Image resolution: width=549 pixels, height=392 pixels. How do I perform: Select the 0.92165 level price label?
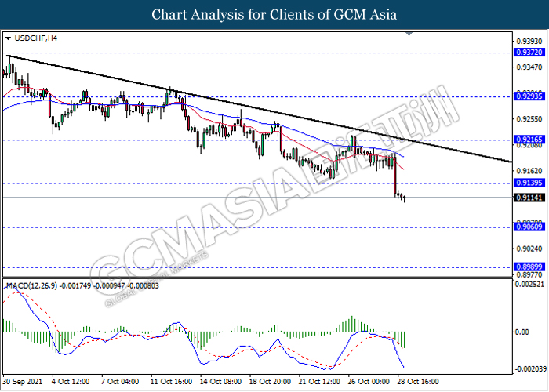[x=529, y=140]
